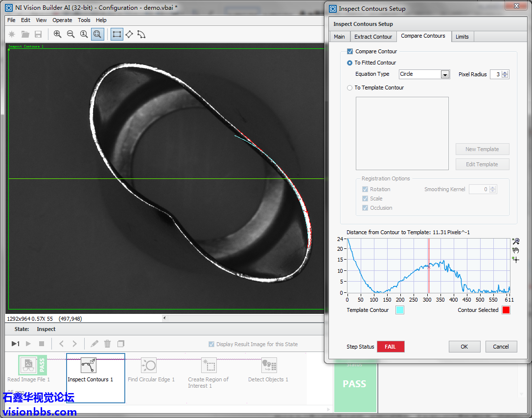Select the To Fitted Contour option
This screenshot has height=418, width=532.
(349, 63)
